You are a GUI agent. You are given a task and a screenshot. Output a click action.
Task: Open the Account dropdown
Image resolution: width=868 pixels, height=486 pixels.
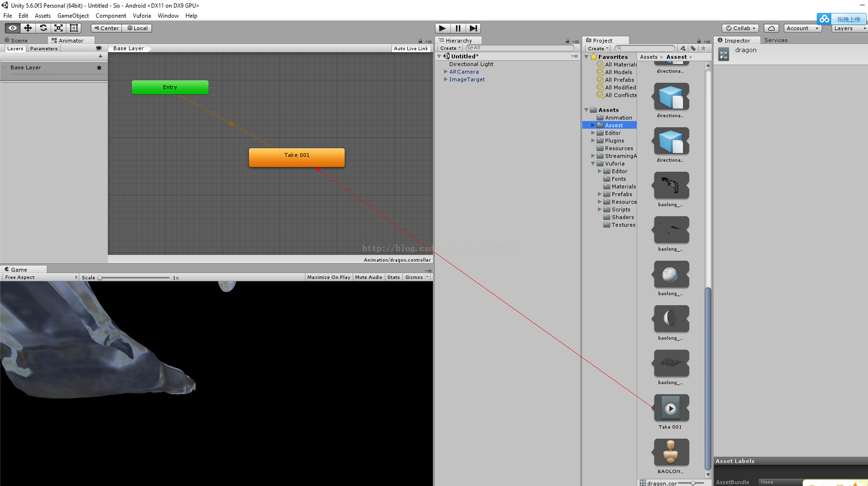tap(803, 28)
